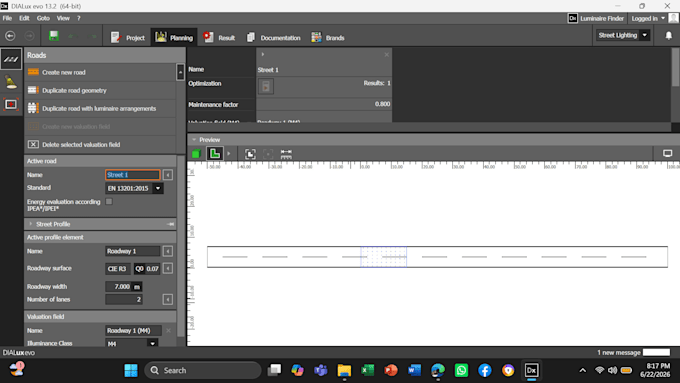Select the luminaire tool in sidebar
680x383 pixels.
11,82
